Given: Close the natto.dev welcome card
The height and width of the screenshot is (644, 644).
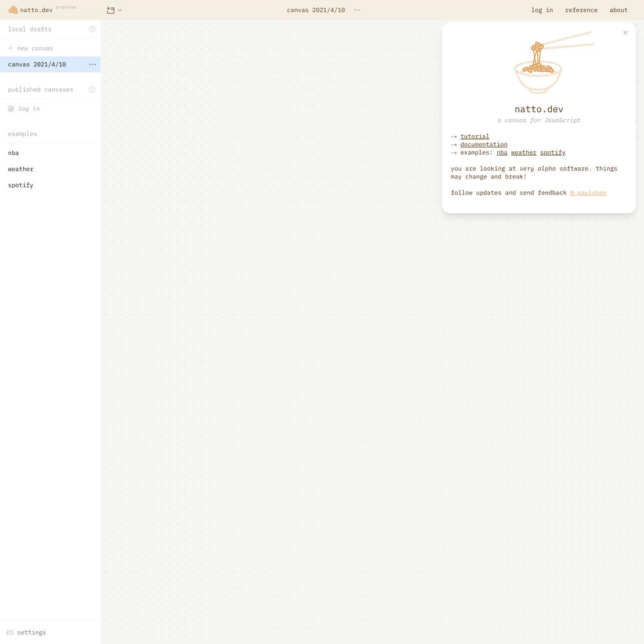Looking at the screenshot, I should pos(625,33).
